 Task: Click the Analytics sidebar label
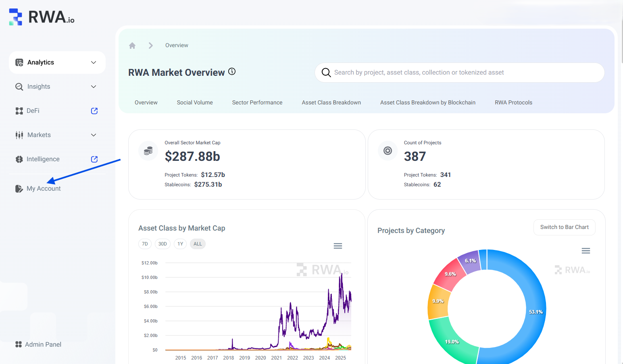pyautogui.click(x=41, y=62)
